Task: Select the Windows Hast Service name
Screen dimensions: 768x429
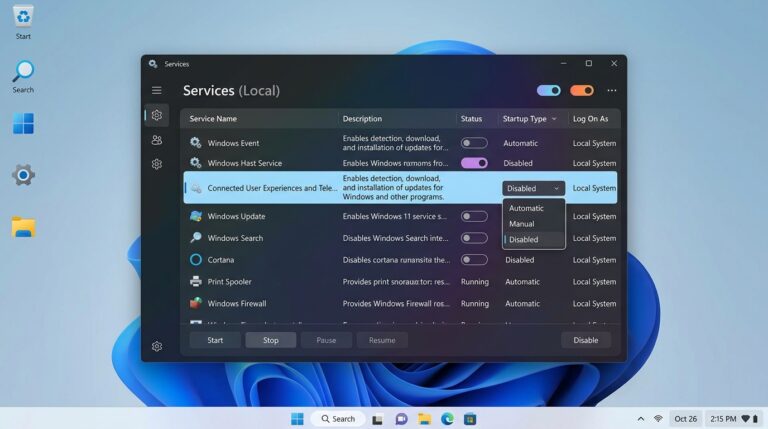Action: point(244,163)
